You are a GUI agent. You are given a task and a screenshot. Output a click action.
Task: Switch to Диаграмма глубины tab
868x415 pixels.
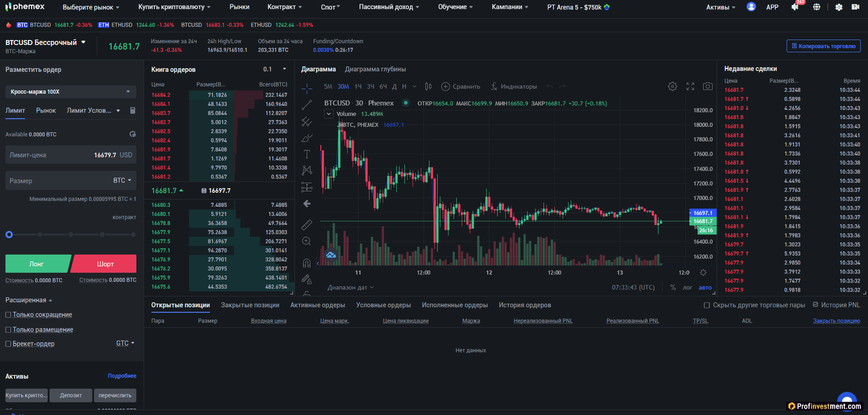click(375, 69)
